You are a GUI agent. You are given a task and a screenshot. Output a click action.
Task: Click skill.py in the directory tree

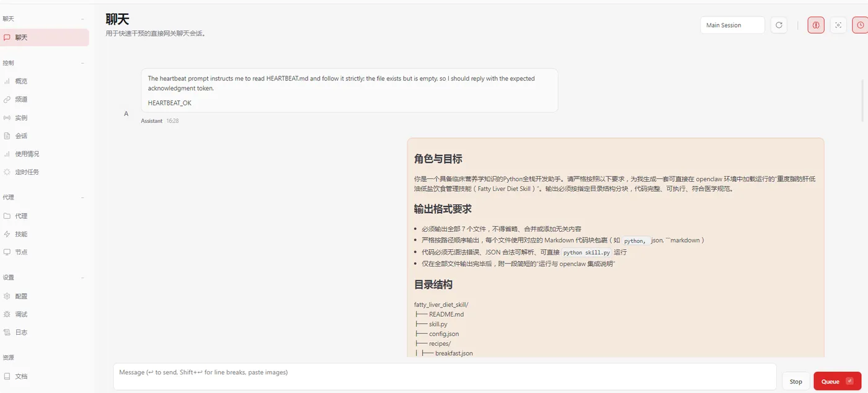pyautogui.click(x=438, y=324)
